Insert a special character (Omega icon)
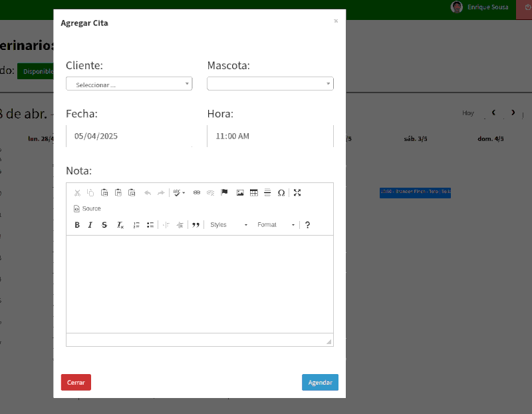The height and width of the screenshot is (414, 532). coord(281,192)
